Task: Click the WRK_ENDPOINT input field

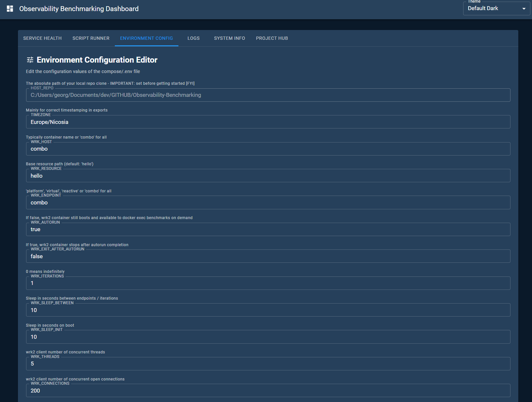Action: pos(267,202)
